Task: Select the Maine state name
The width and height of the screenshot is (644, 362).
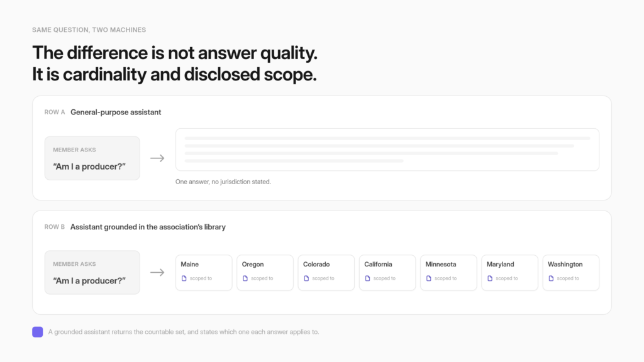Action: click(190, 265)
